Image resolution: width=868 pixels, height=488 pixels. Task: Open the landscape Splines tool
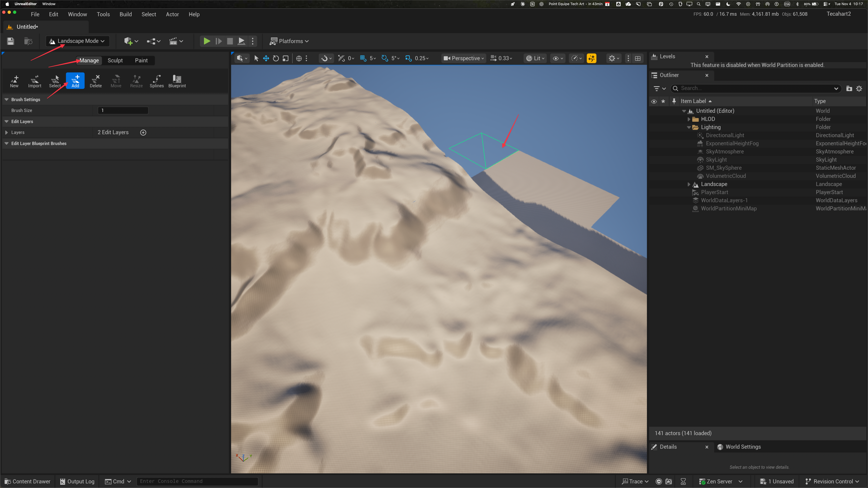click(x=157, y=81)
